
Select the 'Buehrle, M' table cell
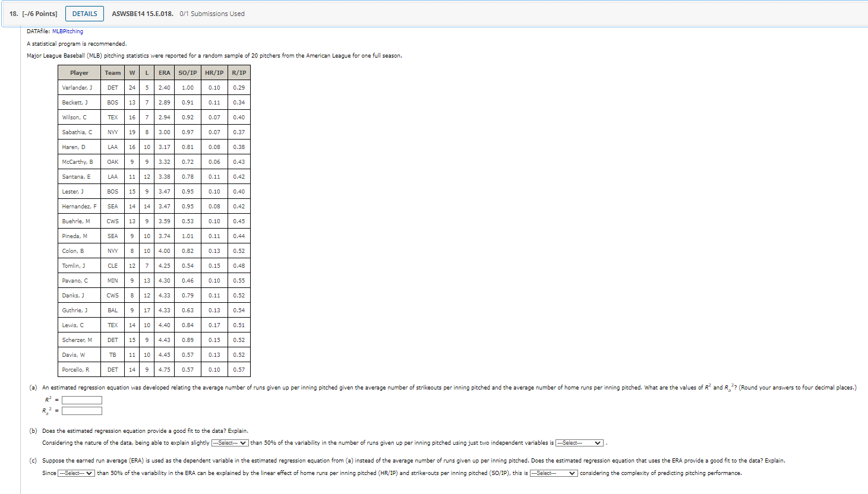coord(79,221)
